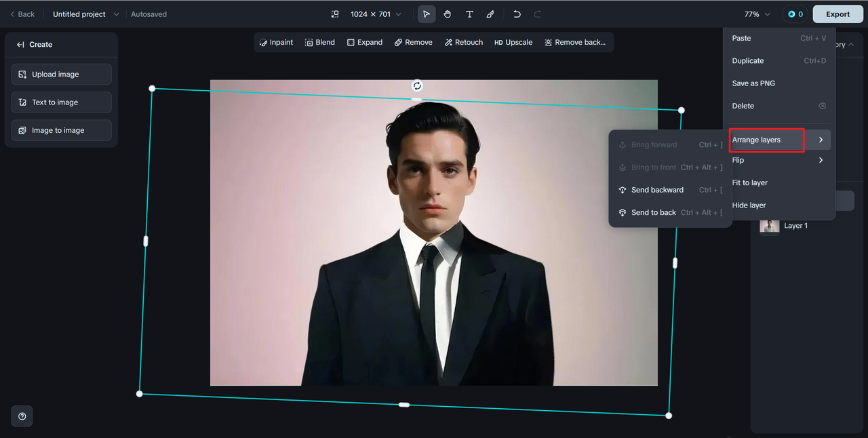Select Send to back option
Image resolution: width=868 pixels, height=438 pixels.
(x=670, y=212)
